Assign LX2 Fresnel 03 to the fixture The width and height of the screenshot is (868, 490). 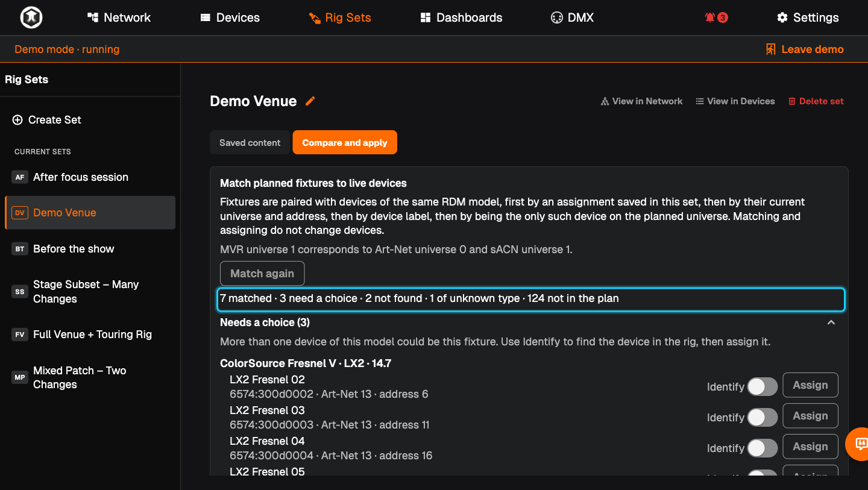pyautogui.click(x=810, y=416)
